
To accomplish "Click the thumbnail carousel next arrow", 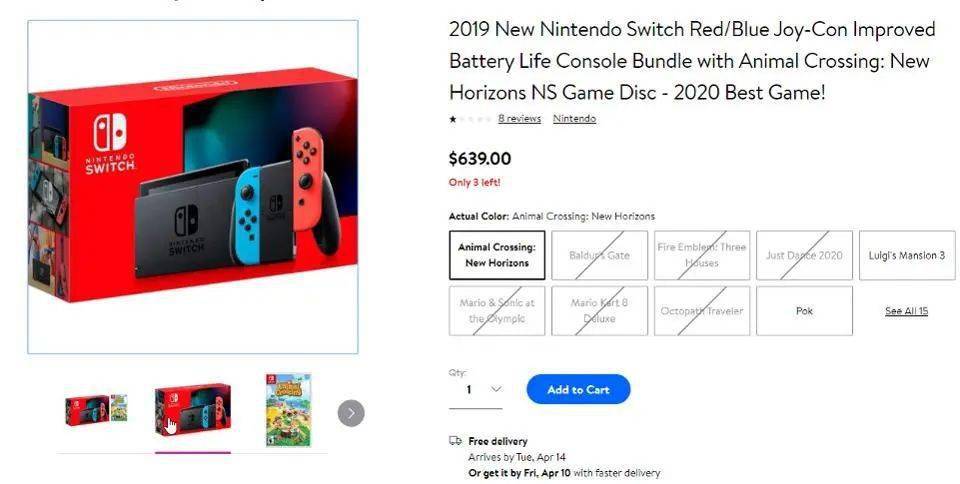I will pos(351,412).
